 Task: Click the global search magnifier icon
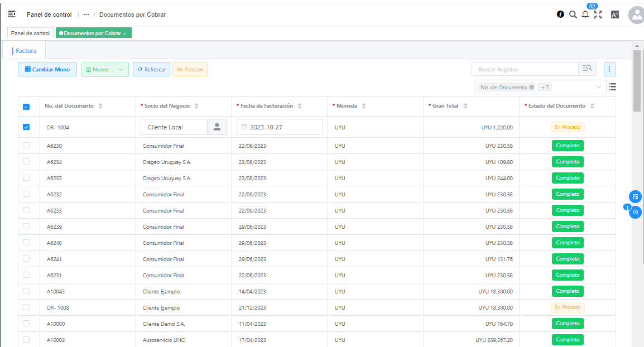pyautogui.click(x=573, y=15)
